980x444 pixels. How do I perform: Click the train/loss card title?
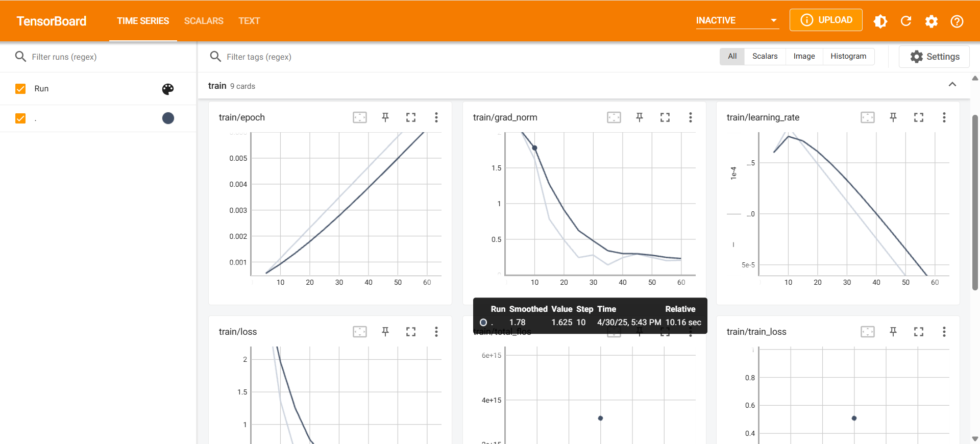point(238,332)
